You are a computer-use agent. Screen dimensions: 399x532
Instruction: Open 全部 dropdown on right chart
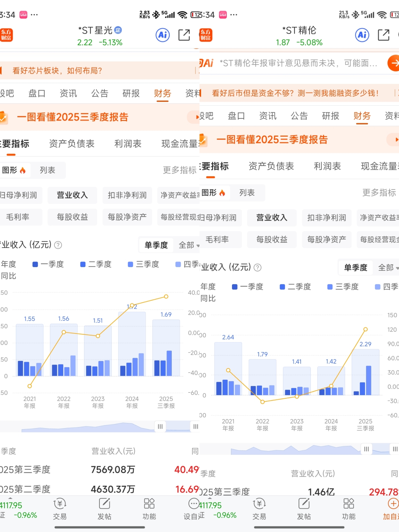[388, 267]
